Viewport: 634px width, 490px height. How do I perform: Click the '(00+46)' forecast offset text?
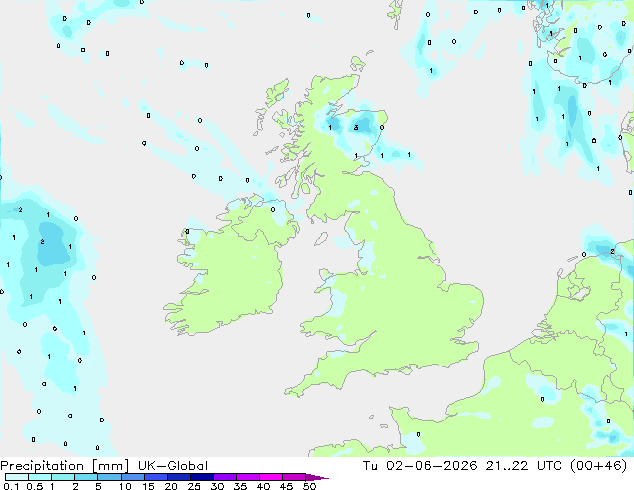coord(598,466)
